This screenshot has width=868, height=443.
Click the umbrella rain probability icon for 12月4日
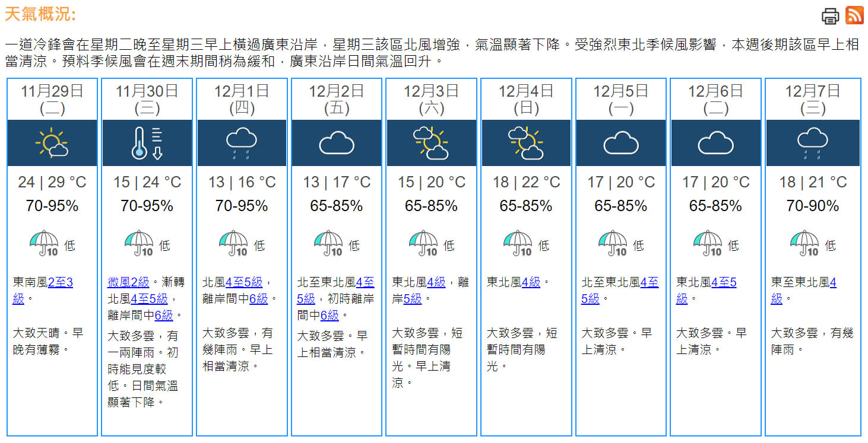(x=518, y=244)
